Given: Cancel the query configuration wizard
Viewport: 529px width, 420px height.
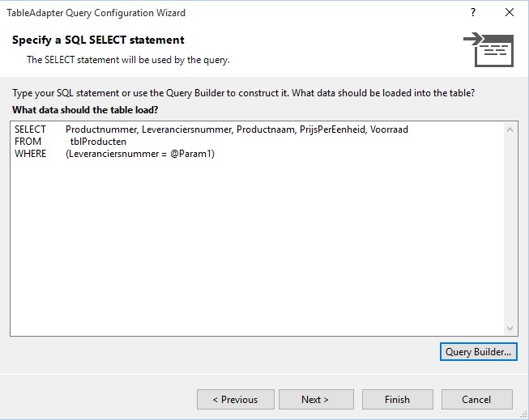Looking at the screenshot, I should pyautogui.click(x=476, y=400).
